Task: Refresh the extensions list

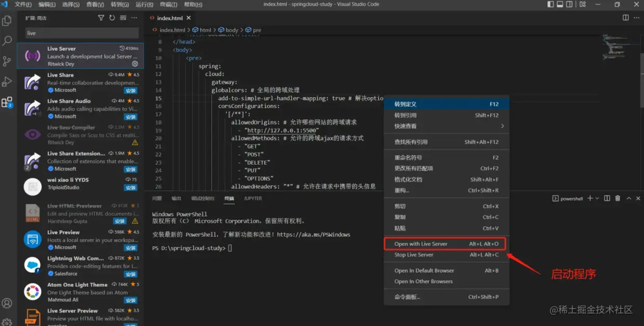Action: (x=112, y=18)
